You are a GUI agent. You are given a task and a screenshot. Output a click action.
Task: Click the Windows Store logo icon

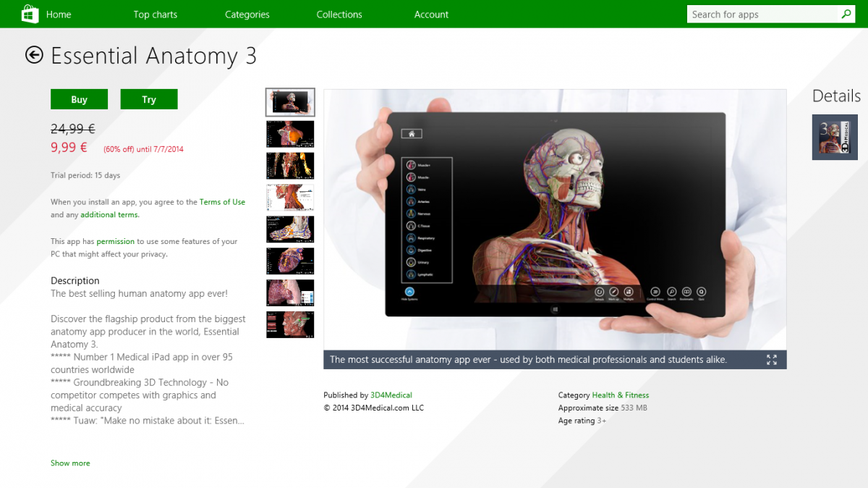pos(30,14)
